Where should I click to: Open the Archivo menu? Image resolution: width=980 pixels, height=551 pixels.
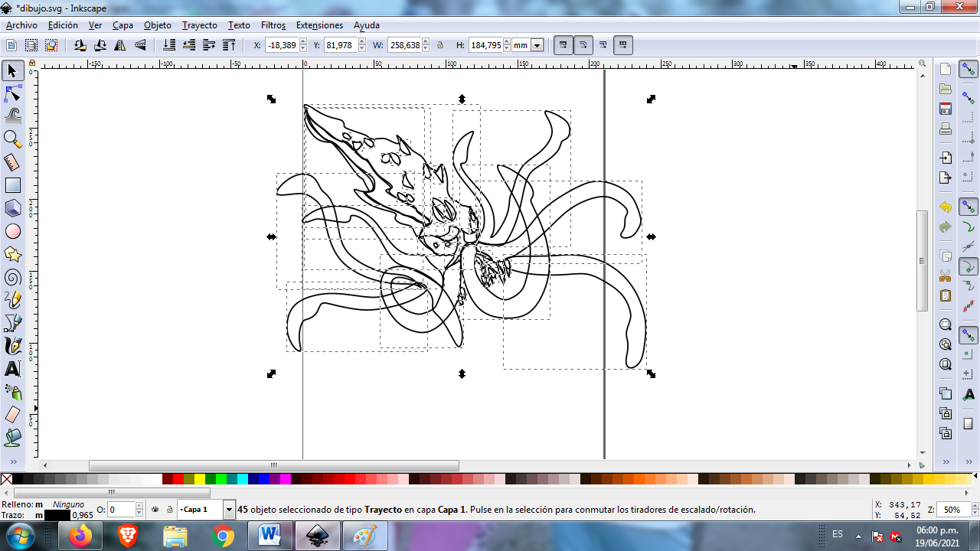coord(21,25)
